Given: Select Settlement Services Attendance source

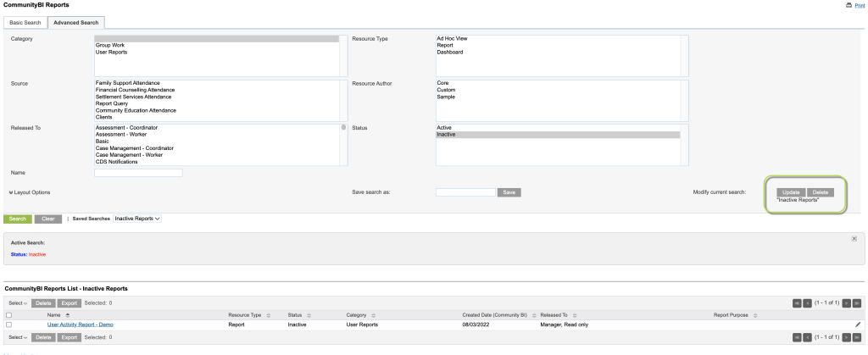Looking at the screenshot, I should coord(217,97).
